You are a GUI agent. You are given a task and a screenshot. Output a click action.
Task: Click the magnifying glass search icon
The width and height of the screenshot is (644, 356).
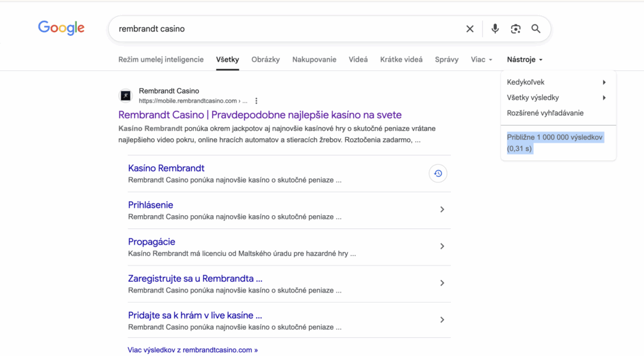tap(536, 29)
